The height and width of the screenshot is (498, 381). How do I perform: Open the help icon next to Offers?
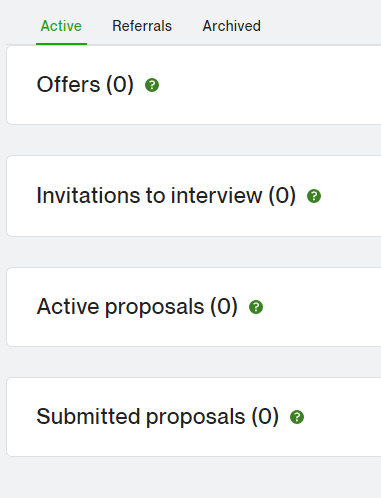pos(152,85)
